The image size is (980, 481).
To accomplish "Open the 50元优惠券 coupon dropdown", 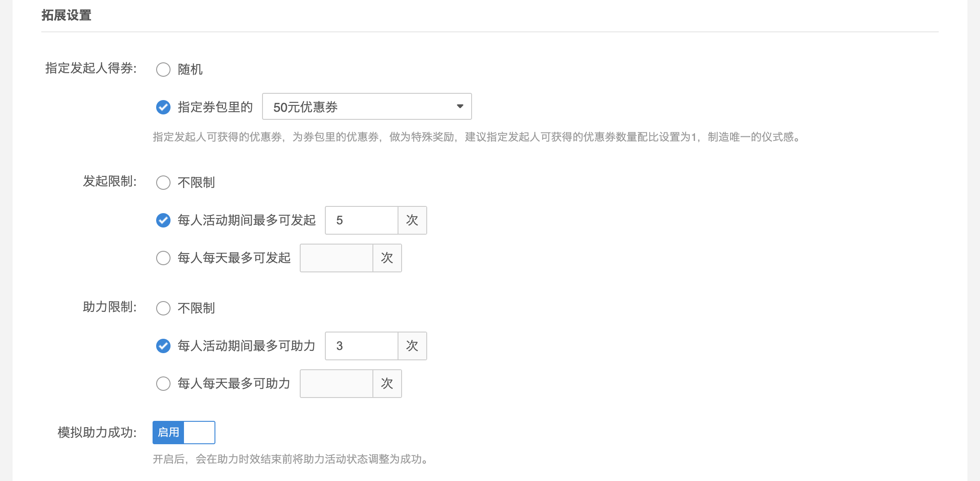I will (367, 106).
